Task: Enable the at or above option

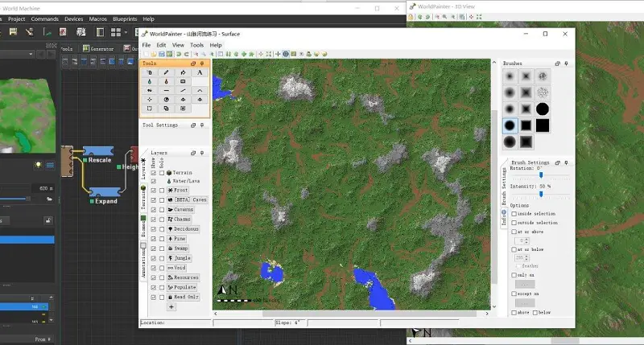Action: click(514, 232)
